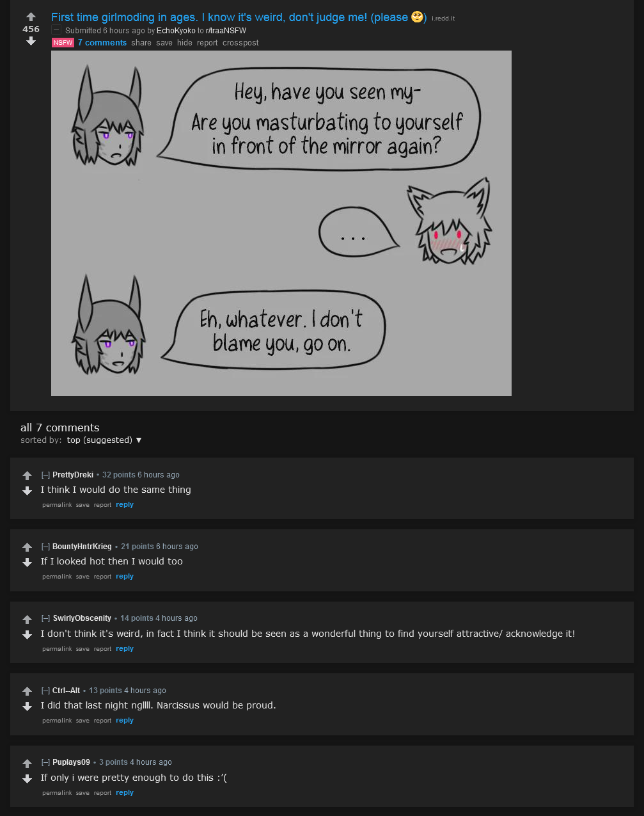
Task: Crosspost this submission
Action: pyautogui.click(x=240, y=43)
